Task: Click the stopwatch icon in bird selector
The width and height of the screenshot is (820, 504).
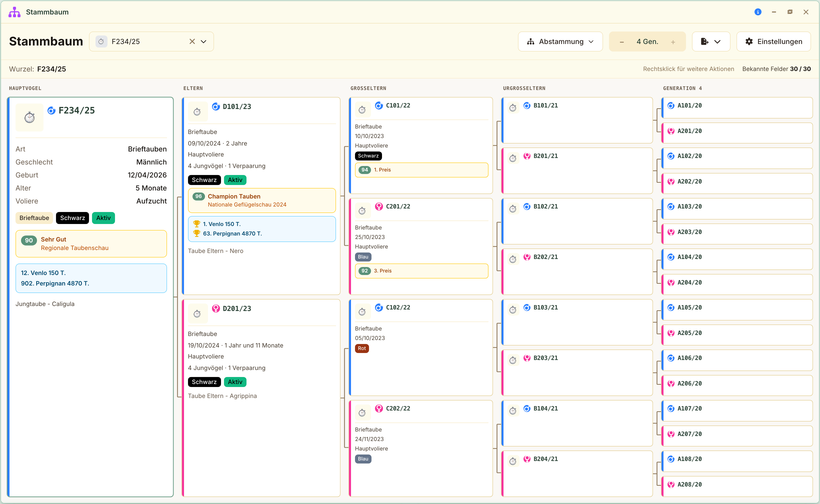Action: pyautogui.click(x=101, y=41)
